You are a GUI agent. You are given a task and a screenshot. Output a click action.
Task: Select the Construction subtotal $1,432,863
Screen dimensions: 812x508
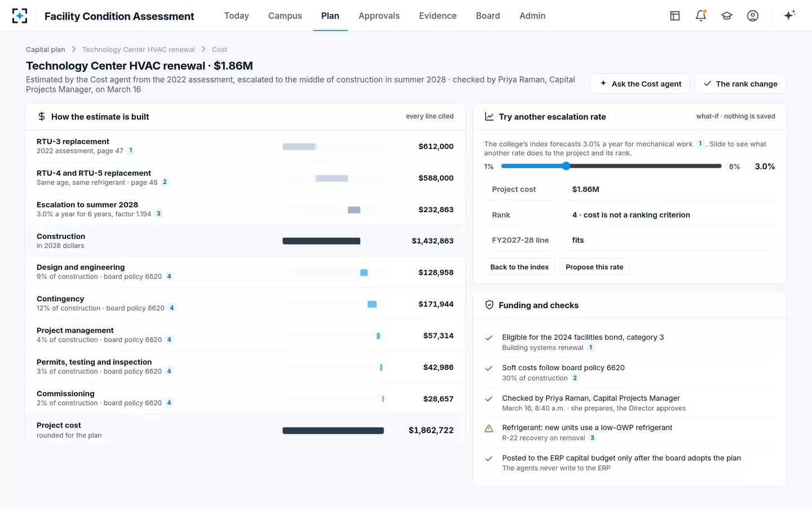pyautogui.click(x=433, y=241)
